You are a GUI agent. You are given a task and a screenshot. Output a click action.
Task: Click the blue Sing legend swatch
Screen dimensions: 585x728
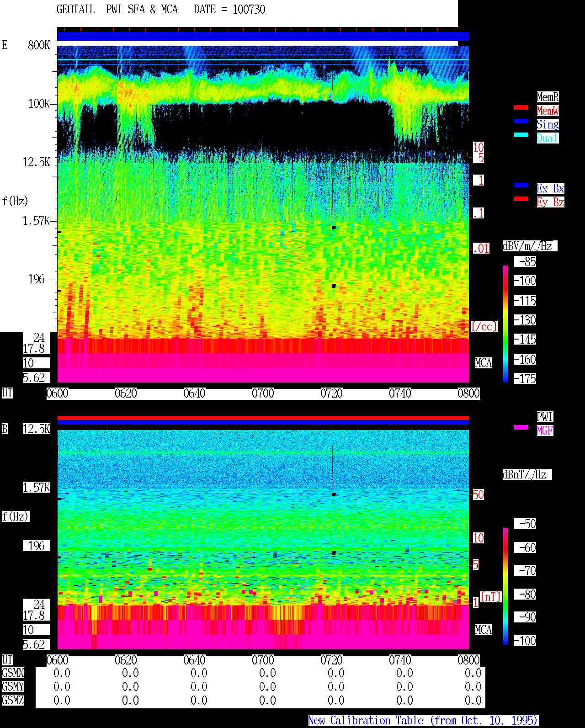[x=521, y=121]
